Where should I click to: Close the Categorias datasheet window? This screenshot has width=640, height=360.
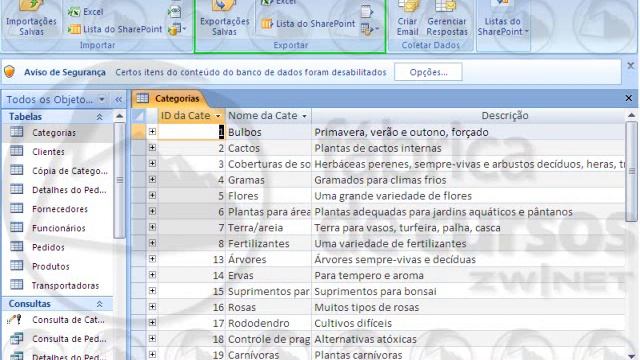(x=629, y=98)
